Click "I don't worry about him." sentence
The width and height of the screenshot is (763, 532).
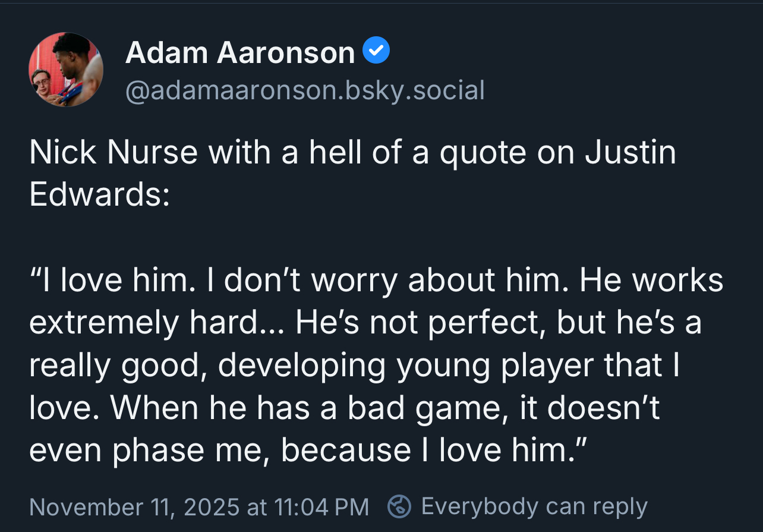tap(386, 281)
